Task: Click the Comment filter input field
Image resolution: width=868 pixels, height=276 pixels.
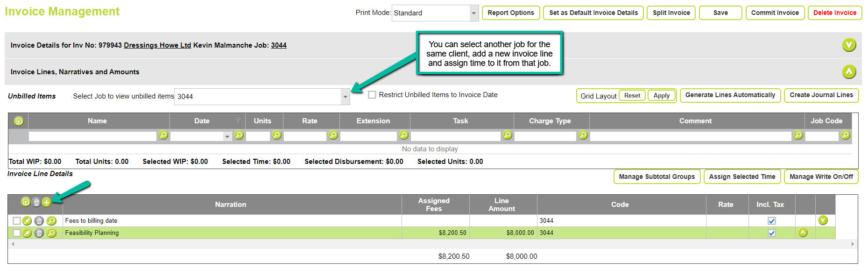Action: pyautogui.click(x=691, y=136)
